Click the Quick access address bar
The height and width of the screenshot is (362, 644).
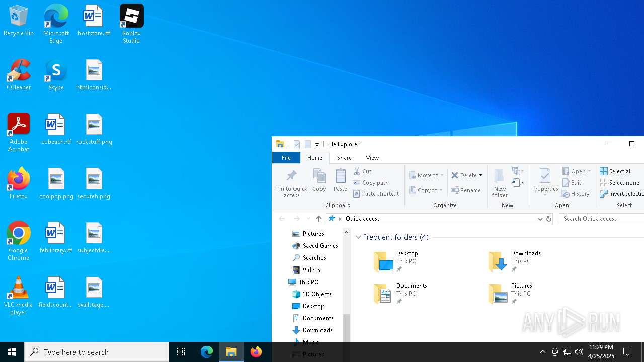(x=435, y=219)
